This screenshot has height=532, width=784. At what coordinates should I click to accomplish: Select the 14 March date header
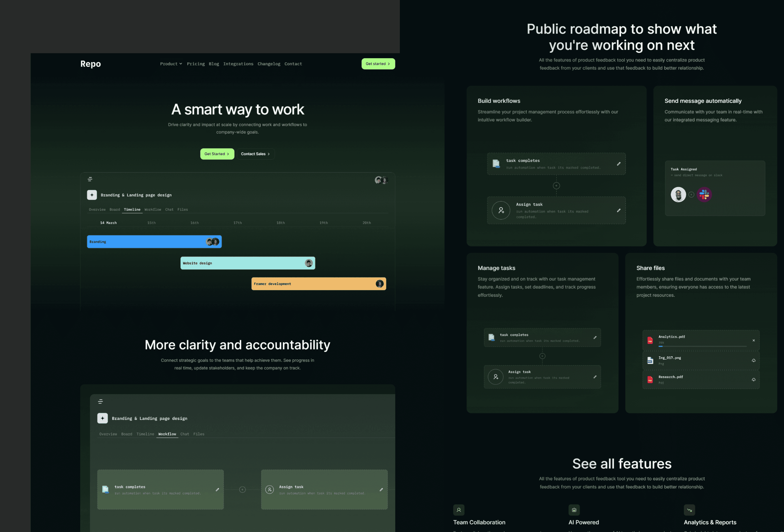point(108,223)
